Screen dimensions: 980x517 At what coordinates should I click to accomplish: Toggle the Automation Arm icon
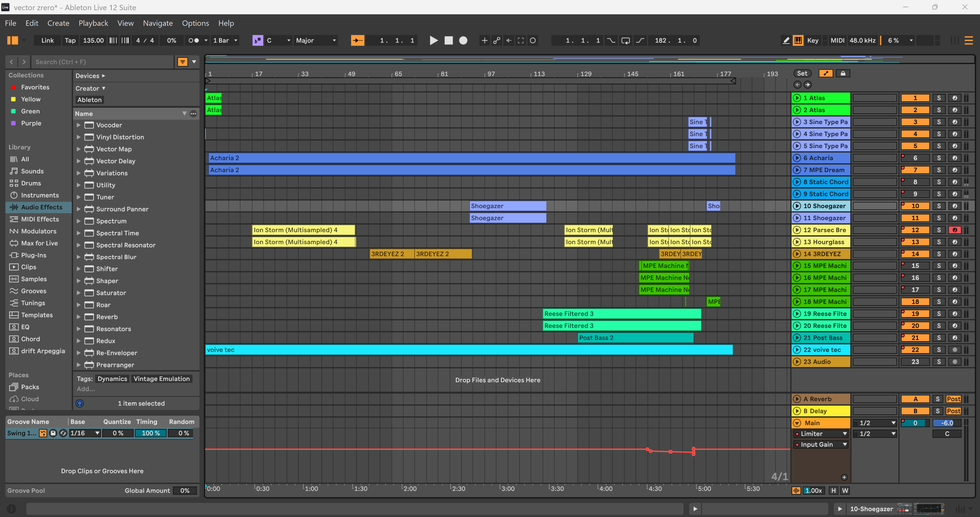497,40
